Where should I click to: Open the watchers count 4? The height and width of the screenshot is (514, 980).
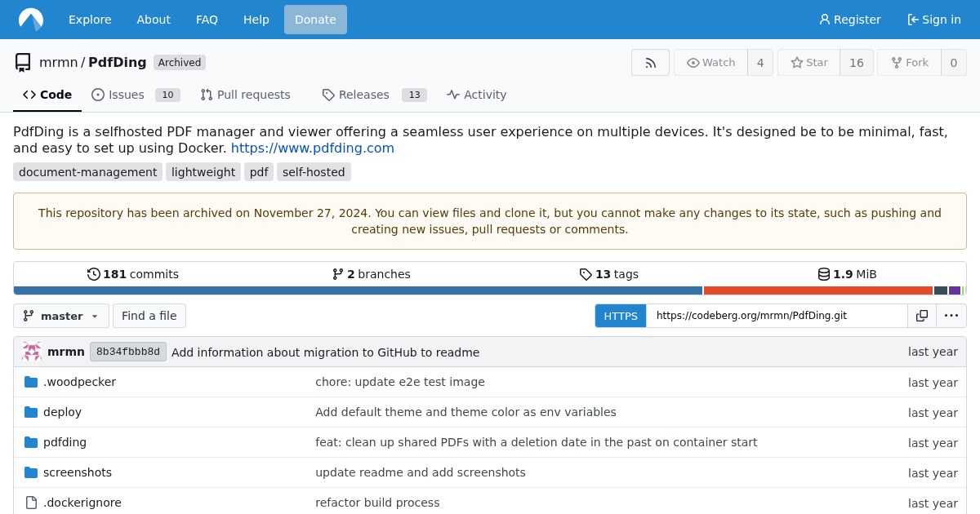click(760, 63)
